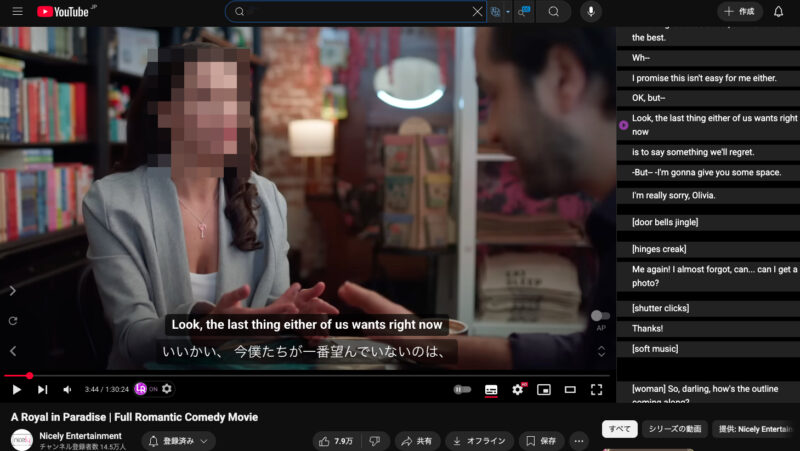Click the red playhead on the progress bar
The width and height of the screenshot is (800, 451).
pos(30,375)
